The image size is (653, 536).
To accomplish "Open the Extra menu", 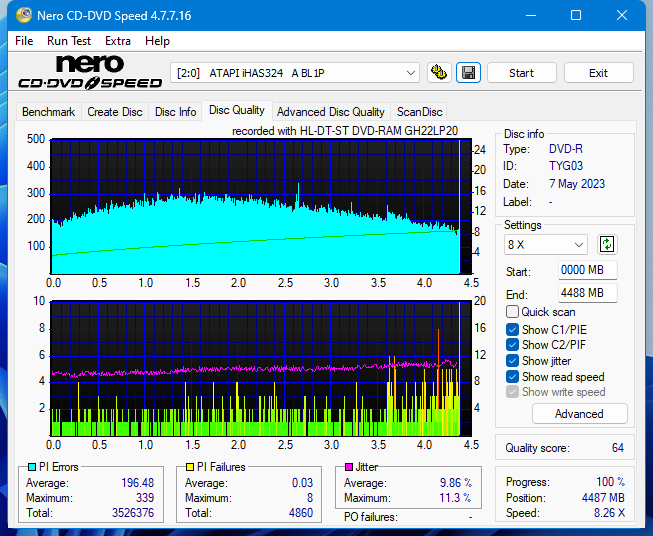I will [x=118, y=41].
